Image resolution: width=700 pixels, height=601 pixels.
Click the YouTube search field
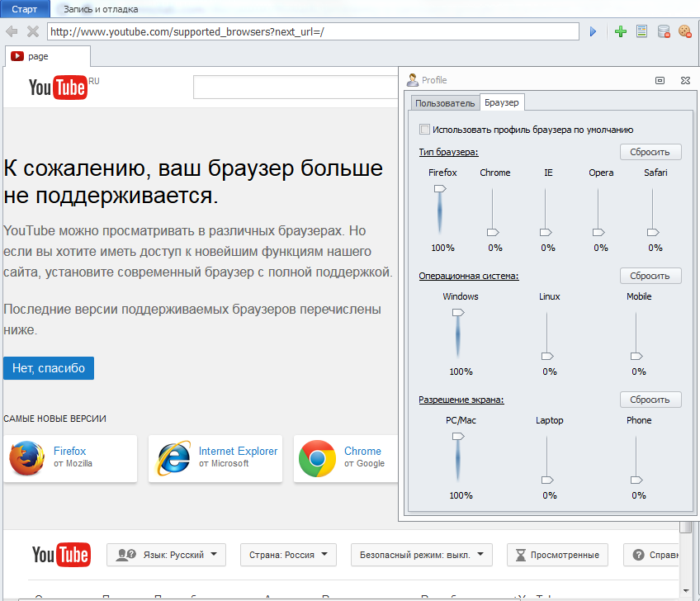tap(296, 87)
